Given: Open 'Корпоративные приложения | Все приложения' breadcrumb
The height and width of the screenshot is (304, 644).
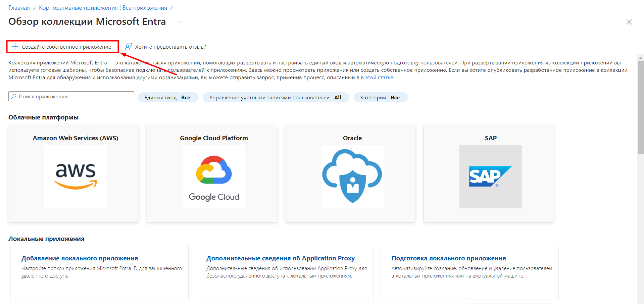Looking at the screenshot, I should pyautogui.click(x=103, y=8).
